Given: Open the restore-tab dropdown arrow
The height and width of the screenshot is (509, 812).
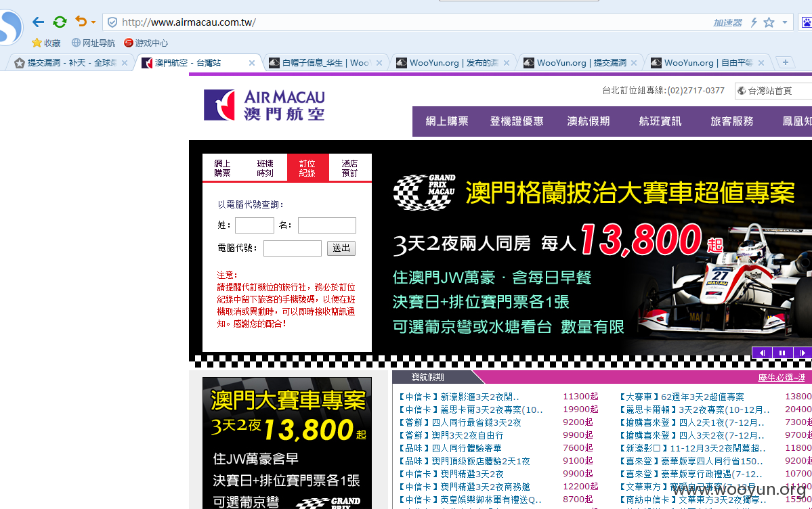Looking at the screenshot, I should pyautogui.click(x=93, y=22).
